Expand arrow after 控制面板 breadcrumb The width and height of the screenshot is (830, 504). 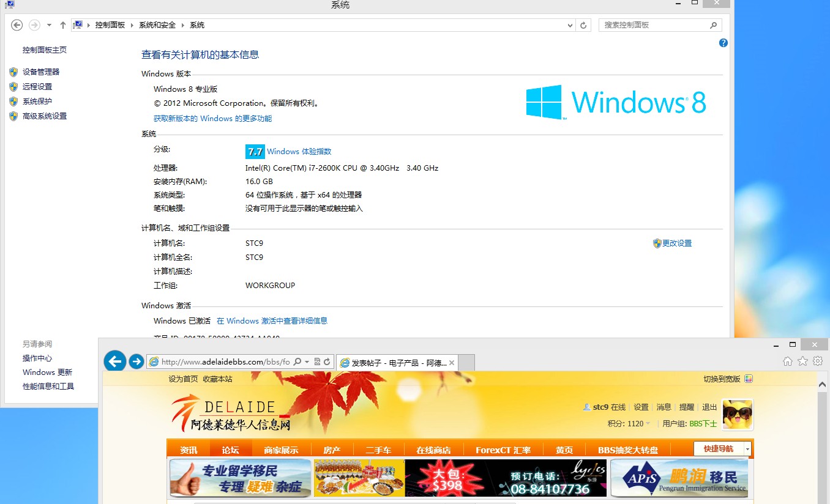pos(132,25)
